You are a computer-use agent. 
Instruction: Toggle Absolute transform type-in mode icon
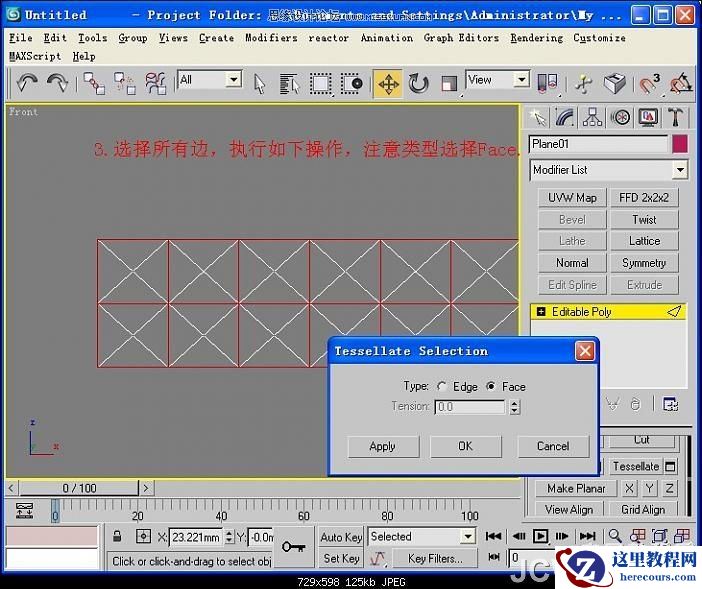pos(143,536)
